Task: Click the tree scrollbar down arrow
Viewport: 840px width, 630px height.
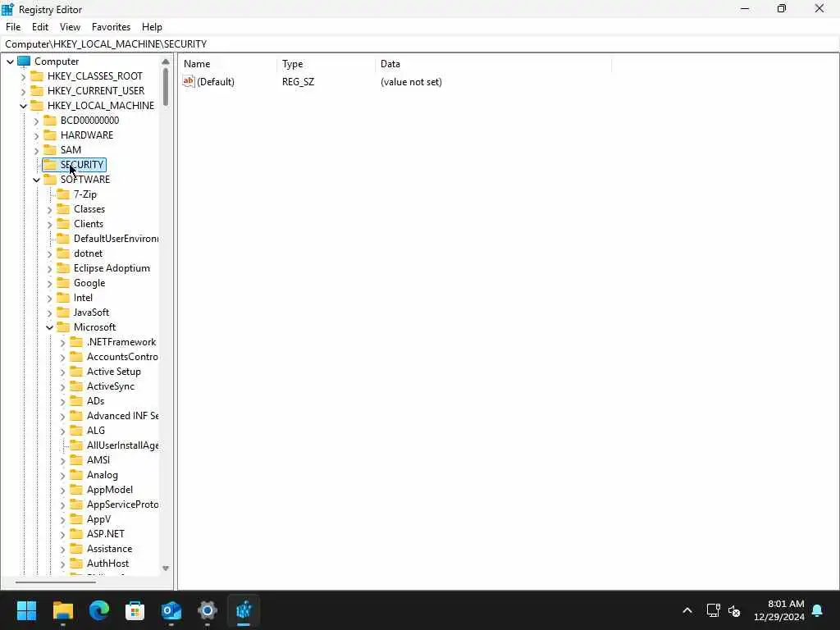Action: pyautogui.click(x=166, y=568)
